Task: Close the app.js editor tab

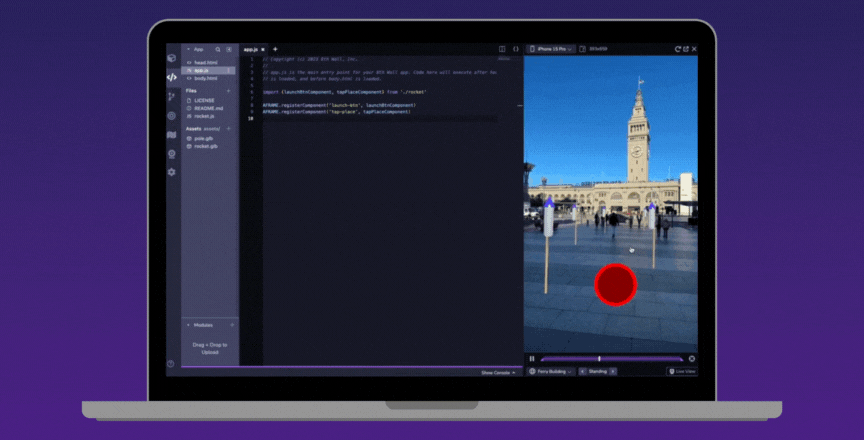Action: (x=263, y=50)
